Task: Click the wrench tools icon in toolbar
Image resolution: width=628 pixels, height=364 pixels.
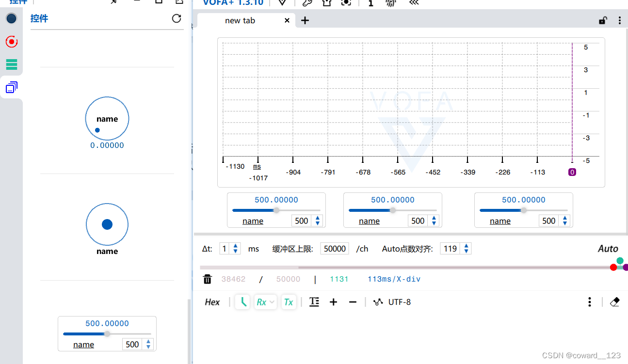Action: [307, 2]
